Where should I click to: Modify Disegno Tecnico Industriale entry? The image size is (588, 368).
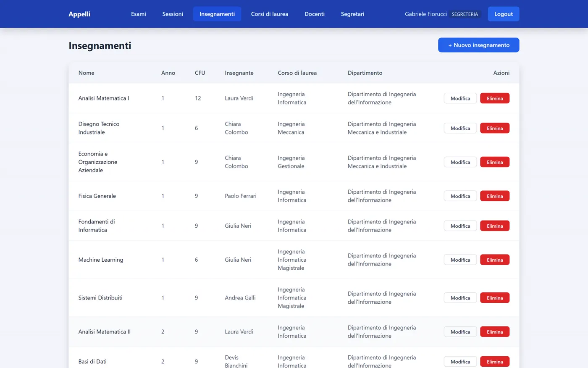(x=460, y=128)
